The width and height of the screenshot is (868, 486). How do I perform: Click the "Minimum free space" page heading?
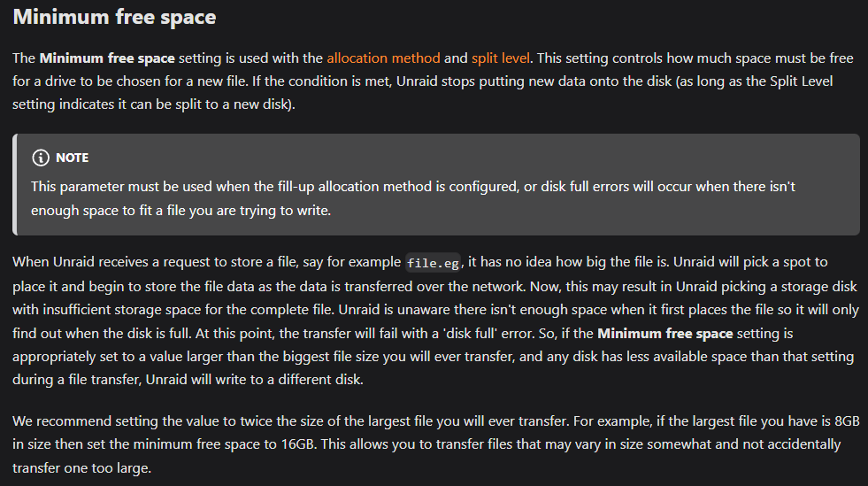tap(115, 17)
